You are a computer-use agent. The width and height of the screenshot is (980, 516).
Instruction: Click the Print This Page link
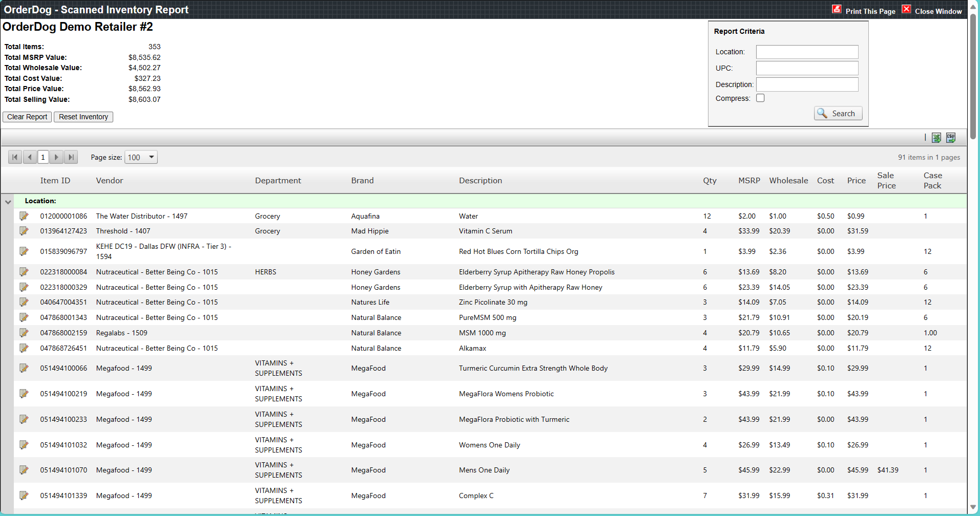click(x=870, y=11)
